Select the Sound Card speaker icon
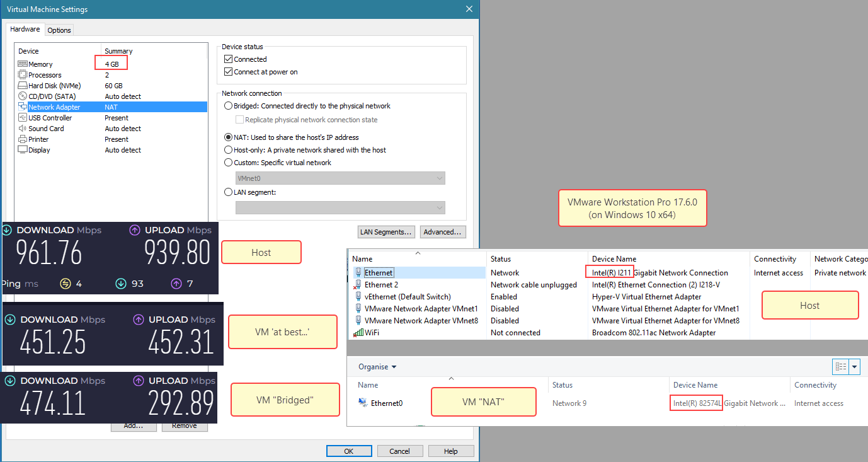868x462 pixels. pos(23,129)
